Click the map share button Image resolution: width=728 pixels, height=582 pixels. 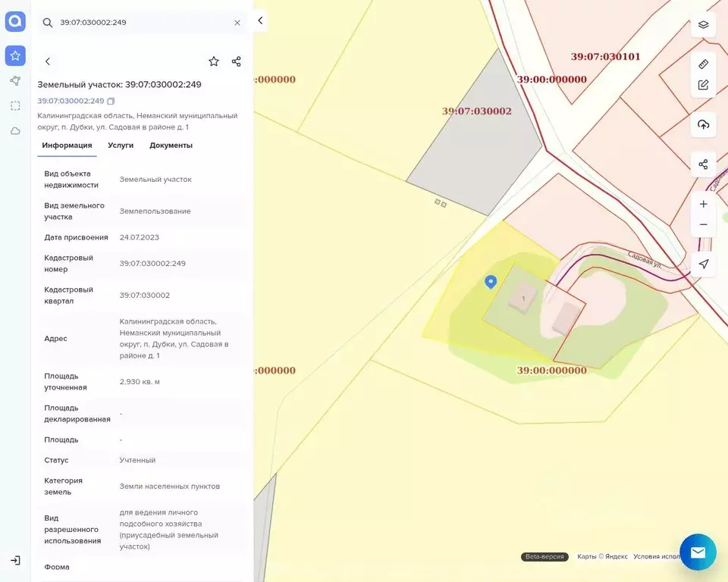pyautogui.click(x=704, y=164)
